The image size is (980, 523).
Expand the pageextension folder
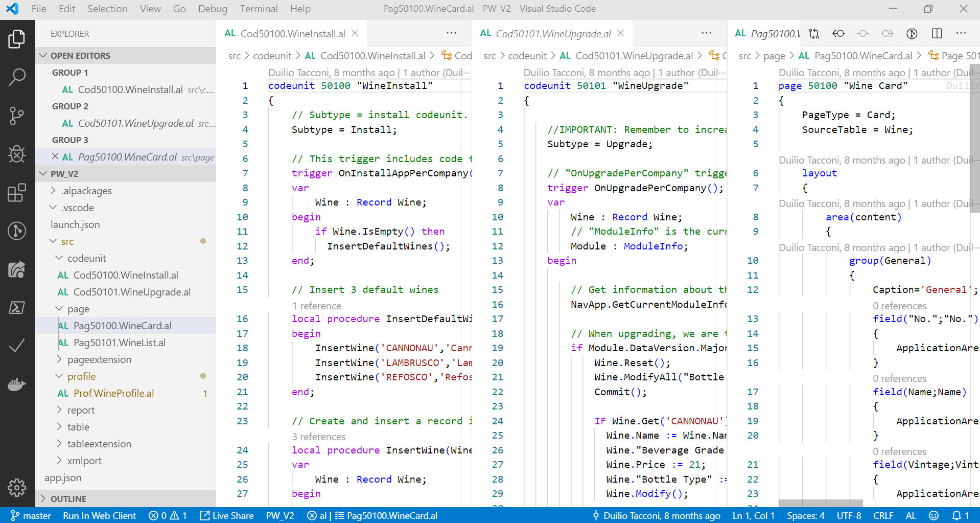click(126, 359)
